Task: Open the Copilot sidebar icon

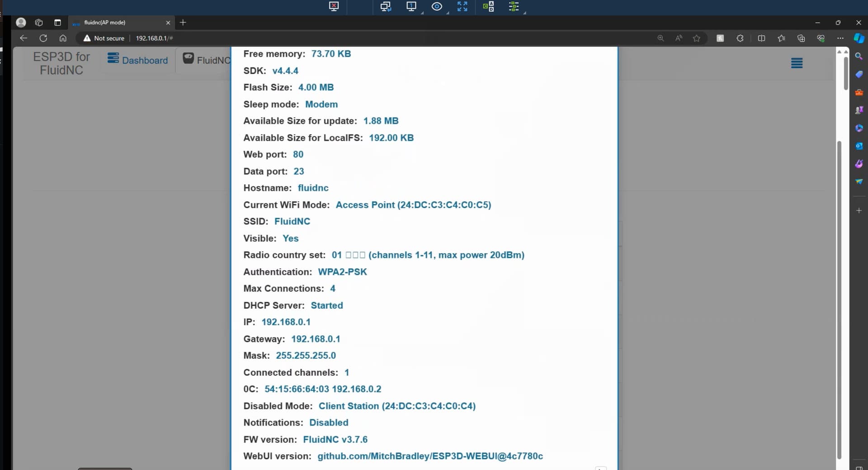Action: point(859,38)
